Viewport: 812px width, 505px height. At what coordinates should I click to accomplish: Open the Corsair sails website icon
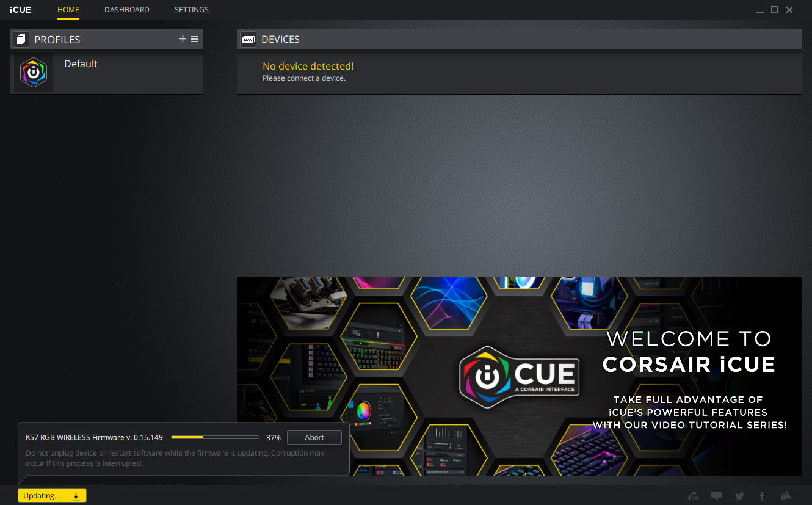click(786, 496)
